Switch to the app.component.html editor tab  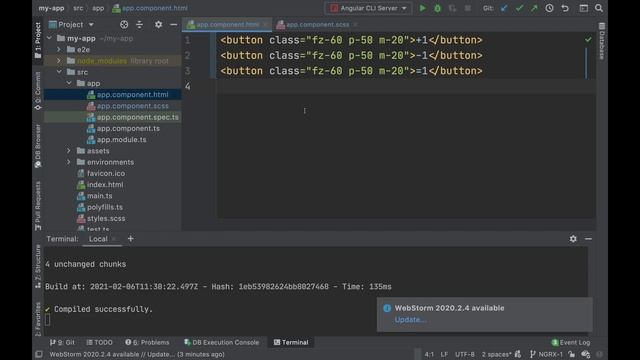click(227, 24)
